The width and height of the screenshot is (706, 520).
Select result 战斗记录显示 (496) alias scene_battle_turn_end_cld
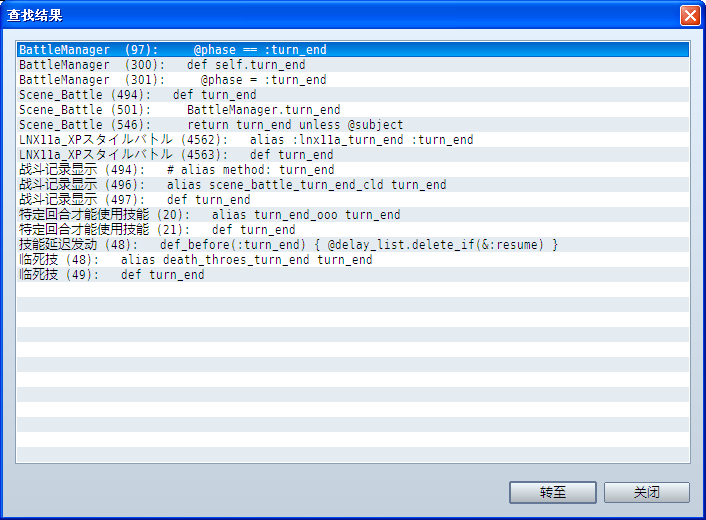point(353,185)
